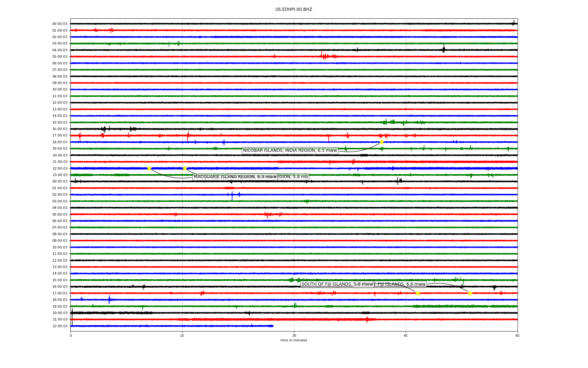Image resolution: width=588 pixels, height=368 pixels.
Task: Click the x-axis tick label 0
Action: pos(71,335)
